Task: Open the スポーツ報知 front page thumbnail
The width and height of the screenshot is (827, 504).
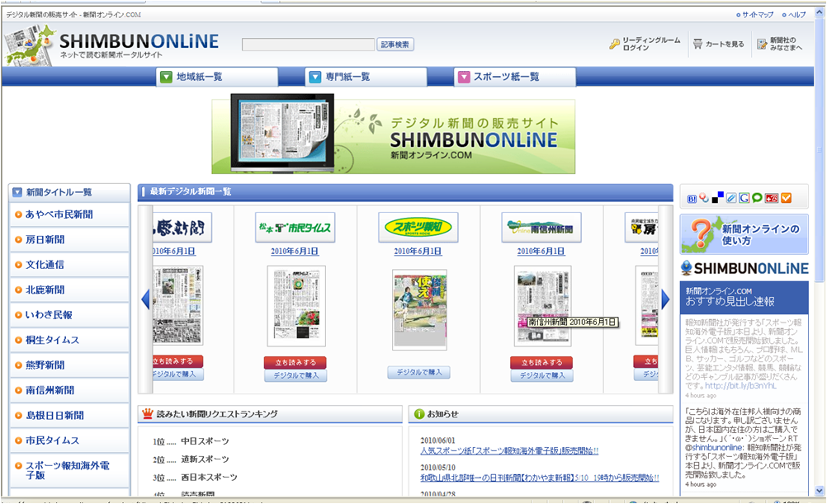Action: (x=419, y=309)
